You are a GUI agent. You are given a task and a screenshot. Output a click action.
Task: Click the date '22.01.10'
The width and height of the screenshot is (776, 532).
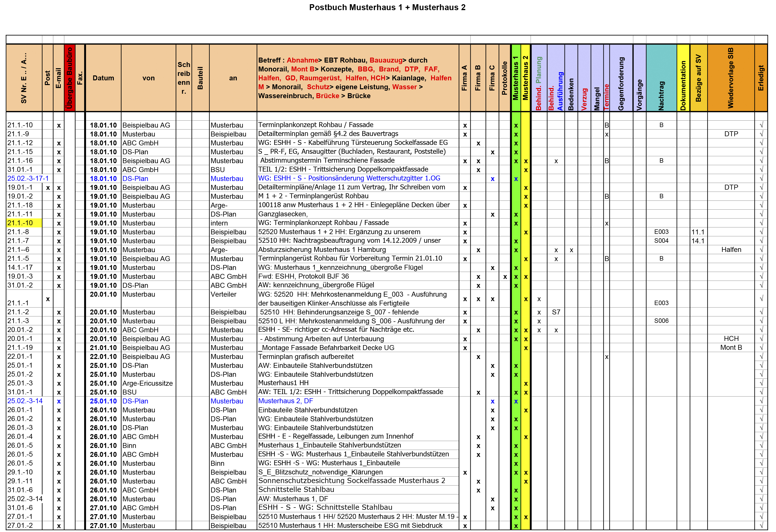pyautogui.click(x=103, y=356)
